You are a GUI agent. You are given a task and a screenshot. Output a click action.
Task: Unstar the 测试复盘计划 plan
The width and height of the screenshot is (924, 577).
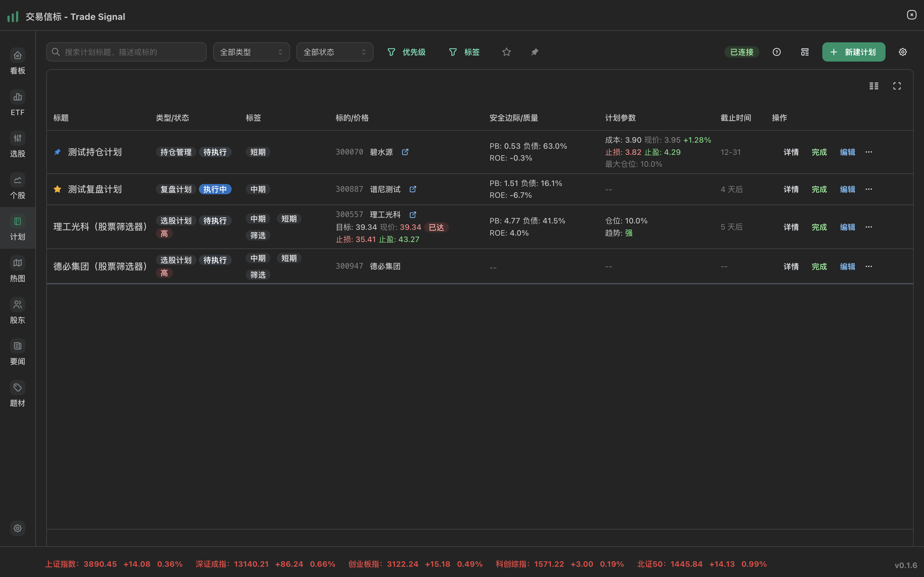(57, 189)
